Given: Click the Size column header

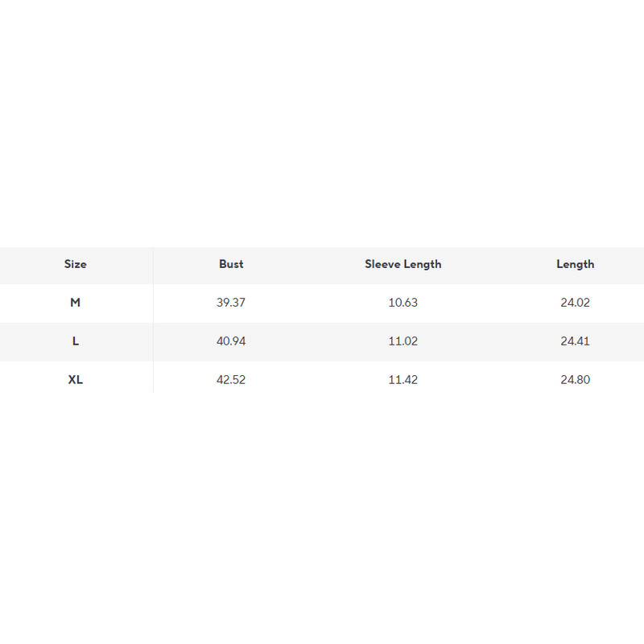Looking at the screenshot, I should (x=75, y=264).
